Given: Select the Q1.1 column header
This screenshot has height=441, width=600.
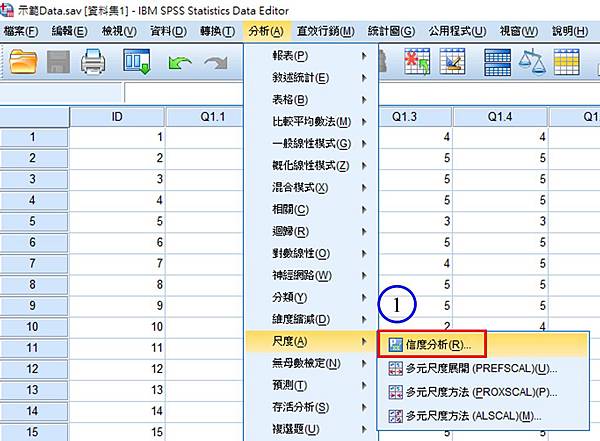Looking at the screenshot, I should tap(205, 117).
